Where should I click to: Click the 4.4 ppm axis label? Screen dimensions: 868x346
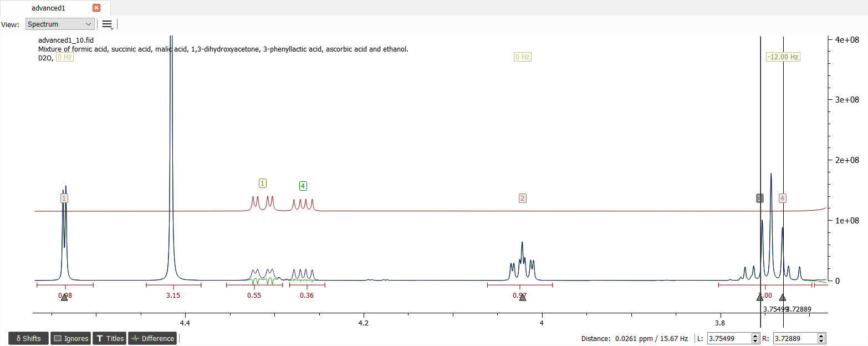185,323
